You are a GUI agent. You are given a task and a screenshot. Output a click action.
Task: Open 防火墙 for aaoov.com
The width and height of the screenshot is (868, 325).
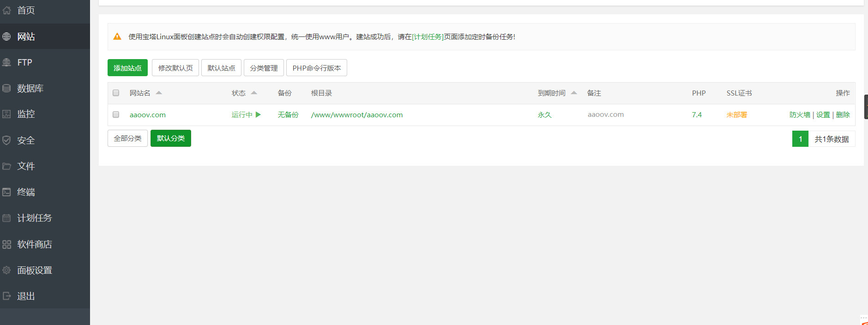pyautogui.click(x=800, y=114)
